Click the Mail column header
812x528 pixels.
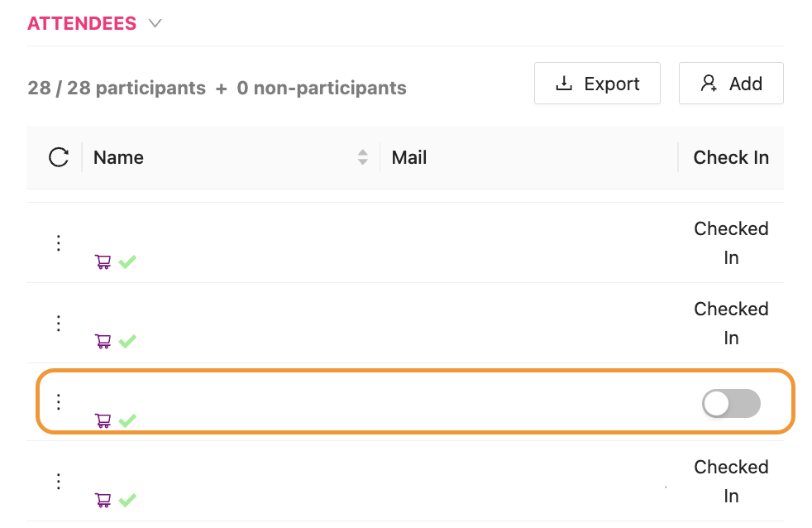[409, 157]
